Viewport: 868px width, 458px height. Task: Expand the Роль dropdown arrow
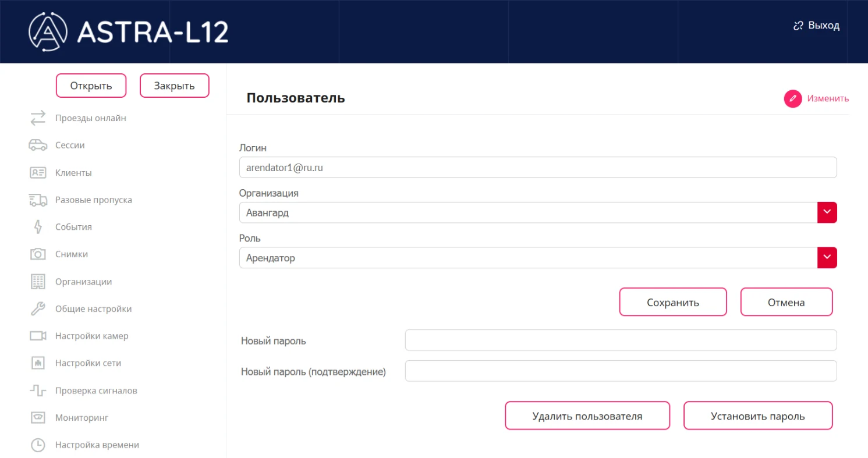pyautogui.click(x=827, y=258)
